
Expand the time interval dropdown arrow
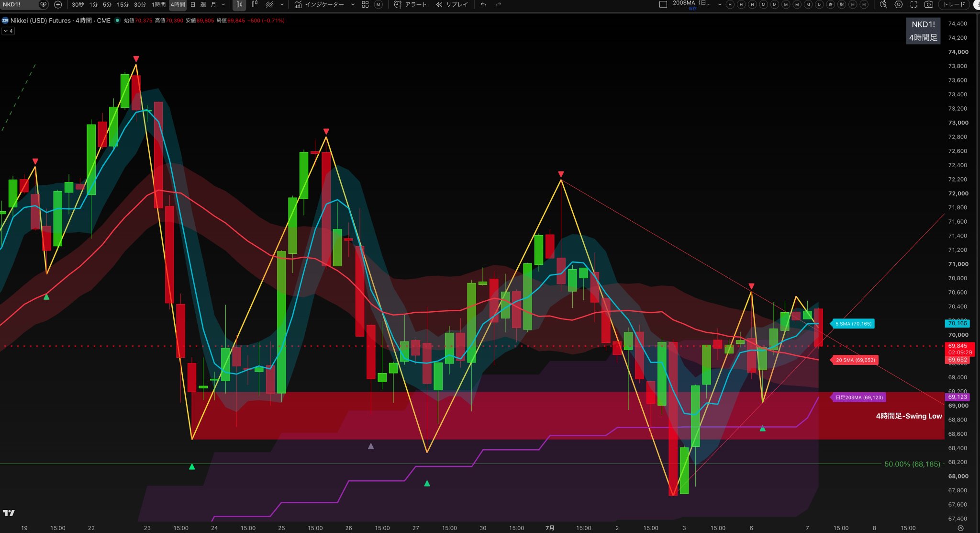coord(223,4)
